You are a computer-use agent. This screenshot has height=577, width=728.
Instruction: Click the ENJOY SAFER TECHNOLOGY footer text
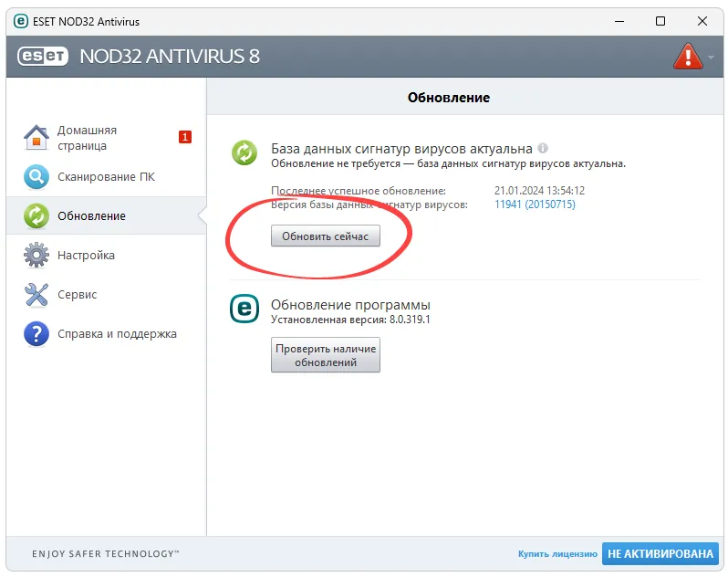coord(106,554)
